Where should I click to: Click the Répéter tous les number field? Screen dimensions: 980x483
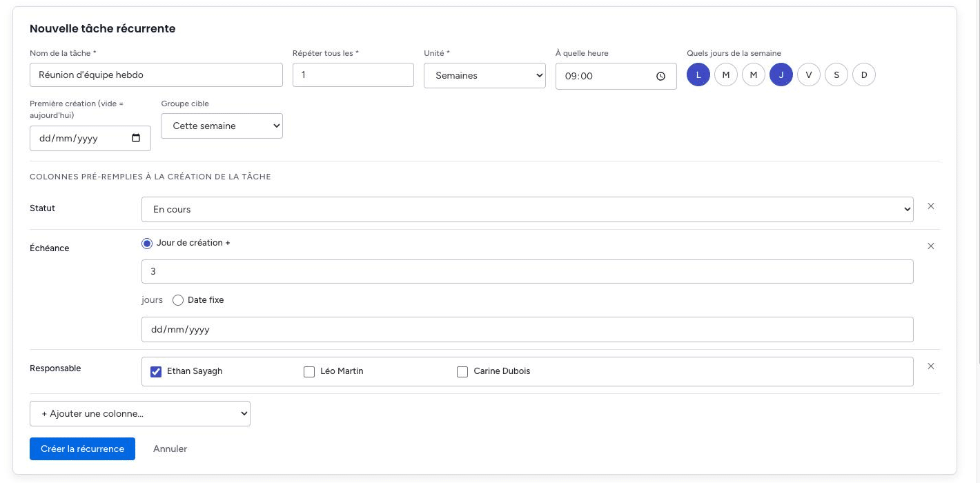tap(353, 75)
